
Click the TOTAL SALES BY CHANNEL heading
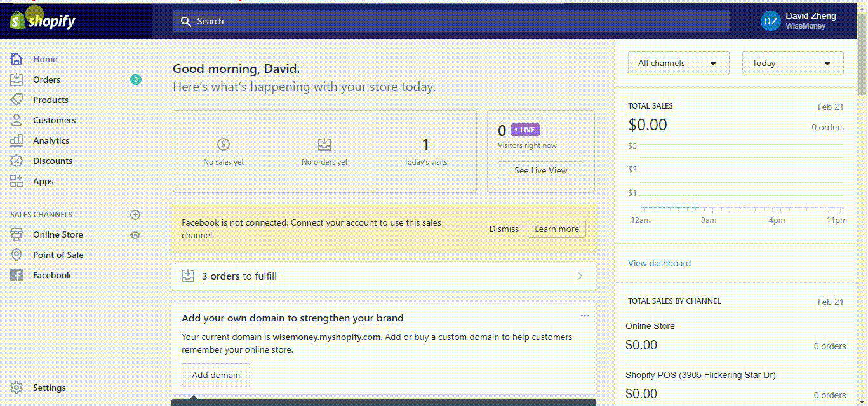pos(674,301)
